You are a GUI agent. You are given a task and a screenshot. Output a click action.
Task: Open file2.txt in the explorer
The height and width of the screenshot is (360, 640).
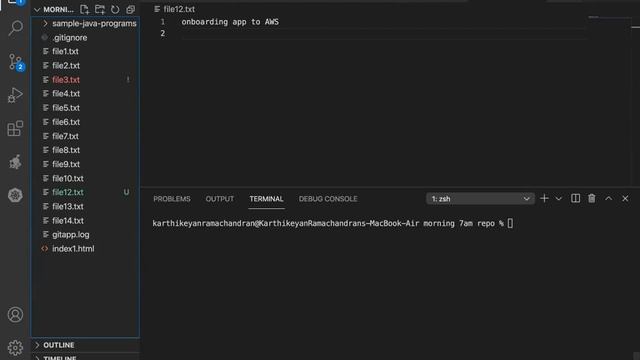pos(85,66)
